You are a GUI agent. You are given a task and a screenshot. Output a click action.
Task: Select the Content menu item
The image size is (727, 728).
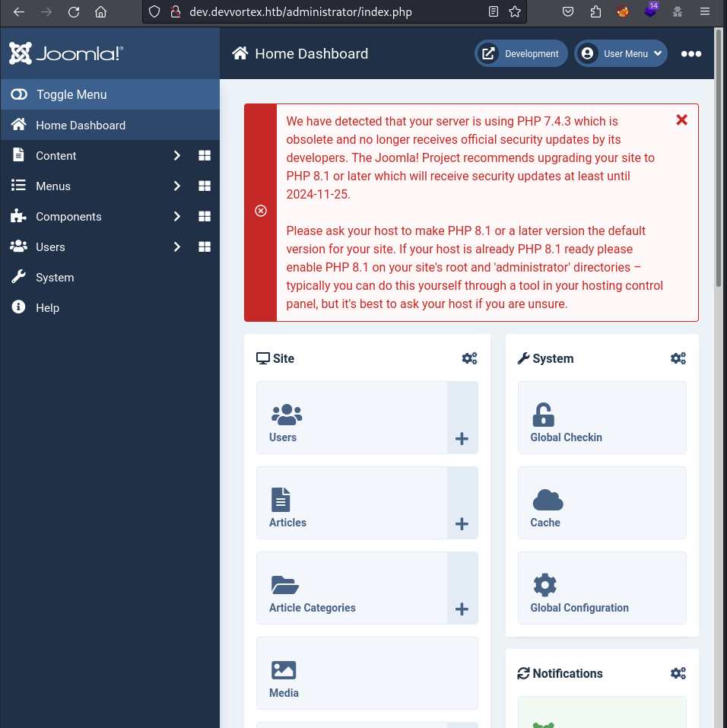56,155
